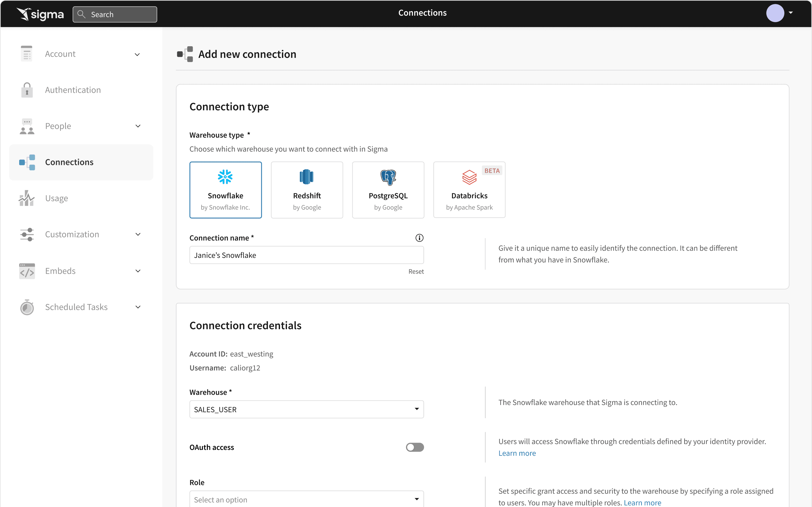The image size is (812, 507).
Task: Click the Sigma logo in header
Action: click(40, 14)
